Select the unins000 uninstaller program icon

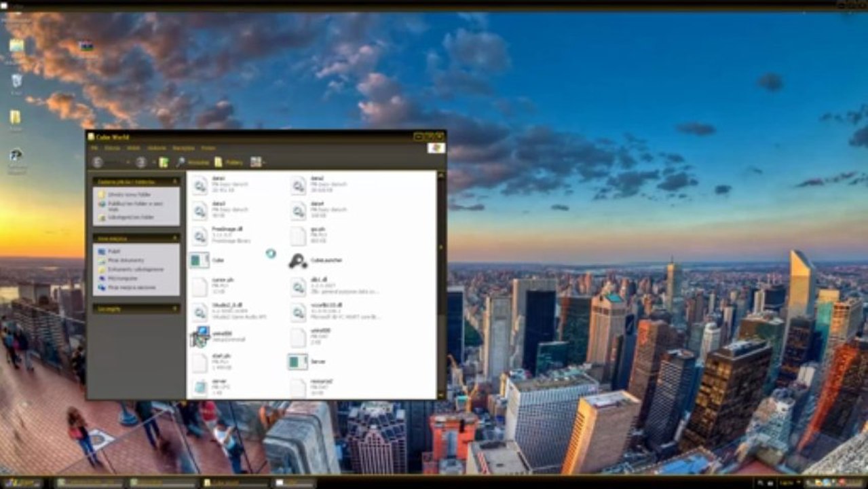pyautogui.click(x=200, y=337)
